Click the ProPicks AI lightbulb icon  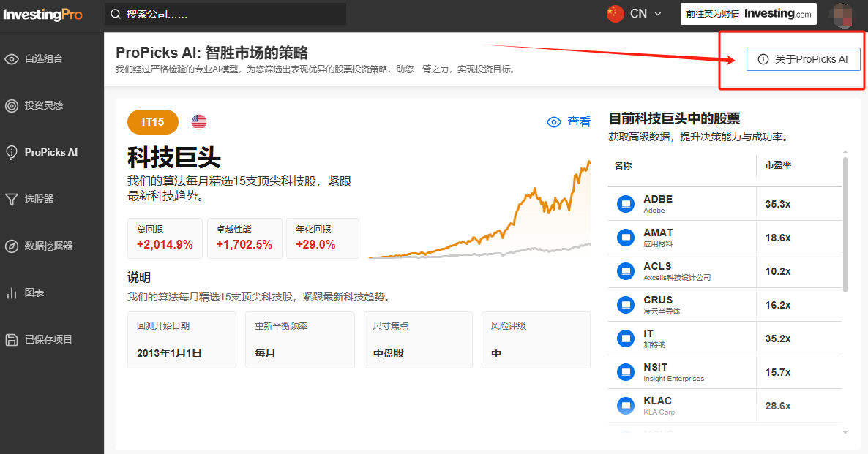coord(12,153)
